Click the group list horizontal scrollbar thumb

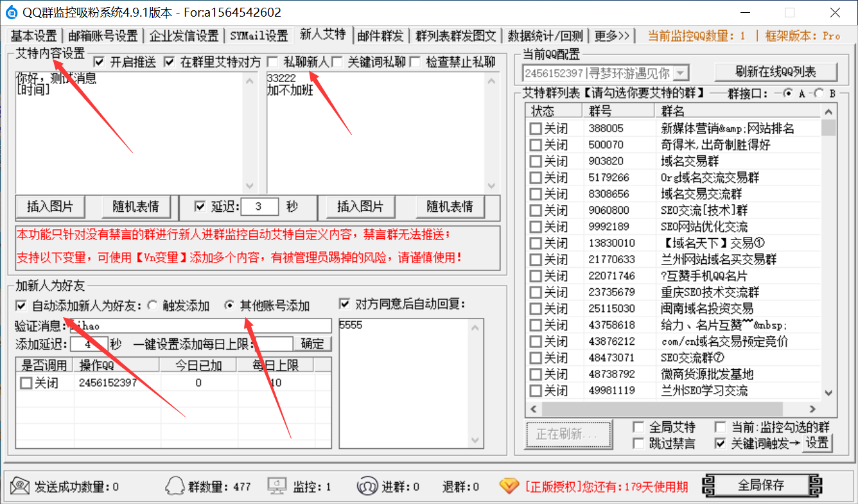(x=661, y=409)
